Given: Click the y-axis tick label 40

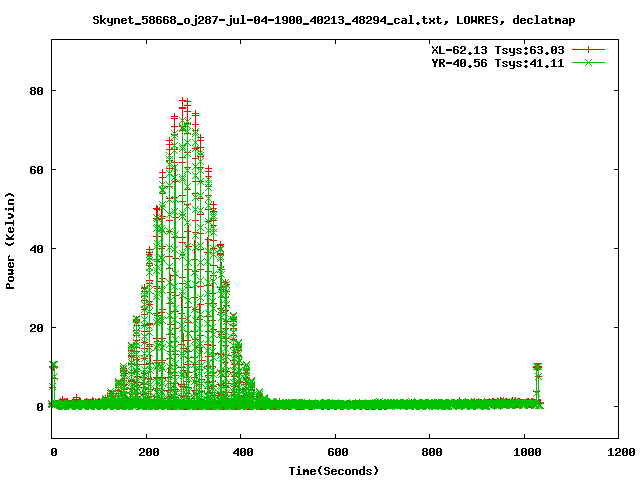Looking at the screenshot, I should (36, 249).
